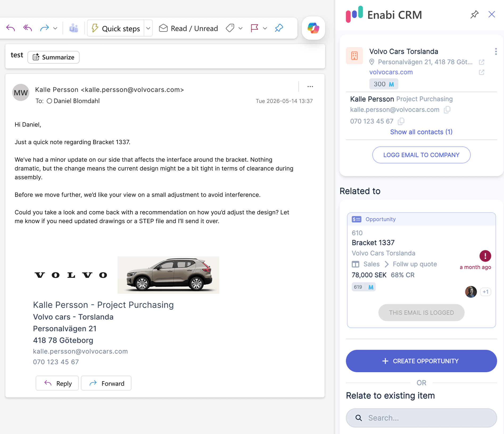The width and height of the screenshot is (504, 434).
Task: Close the Enabi CRM panel
Action: pos(491,14)
